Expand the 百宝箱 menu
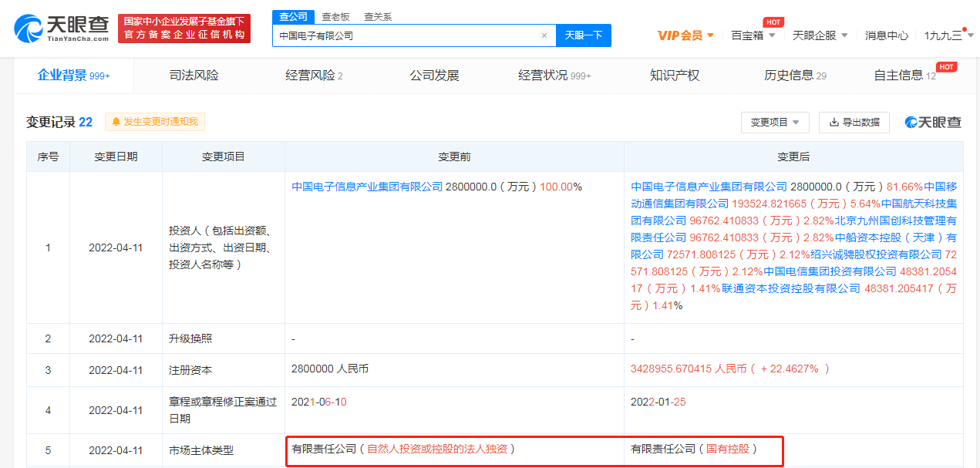Screen dimensions: 980x468 click(x=753, y=35)
